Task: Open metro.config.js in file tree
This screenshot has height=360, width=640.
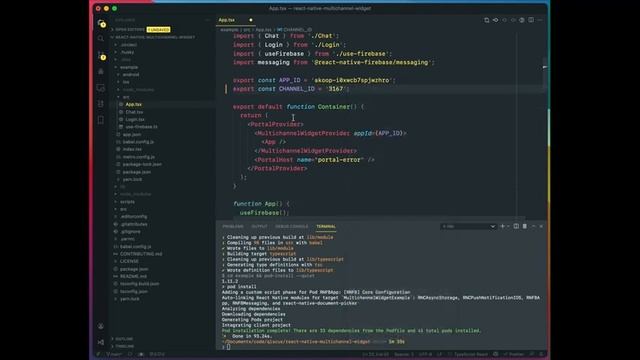Action: (x=139, y=157)
